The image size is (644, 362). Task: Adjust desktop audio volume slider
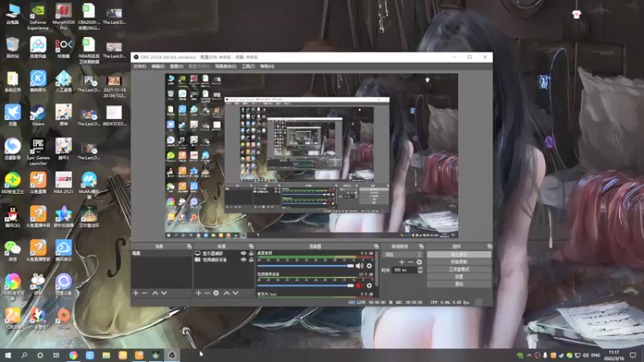pyautogui.click(x=305, y=266)
